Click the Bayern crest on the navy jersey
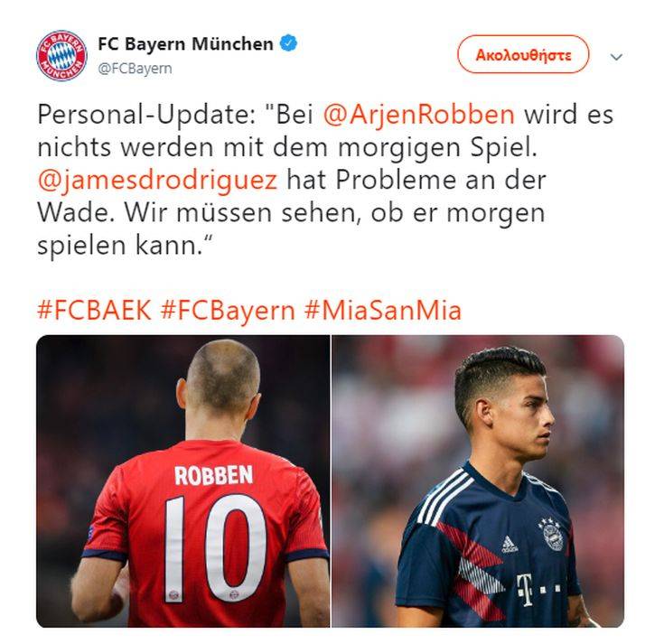The image size is (664, 644). point(553,535)
